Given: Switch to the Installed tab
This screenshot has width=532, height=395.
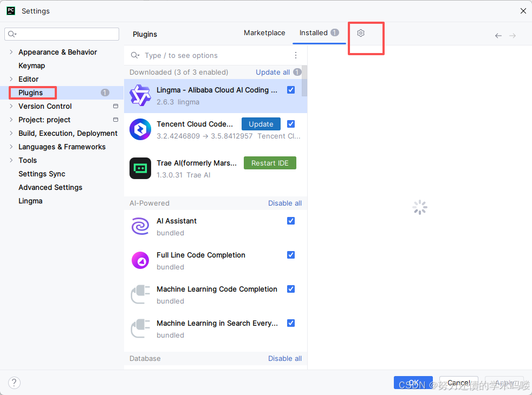Looking at the screenshot, I should click(x=319, y=33).
